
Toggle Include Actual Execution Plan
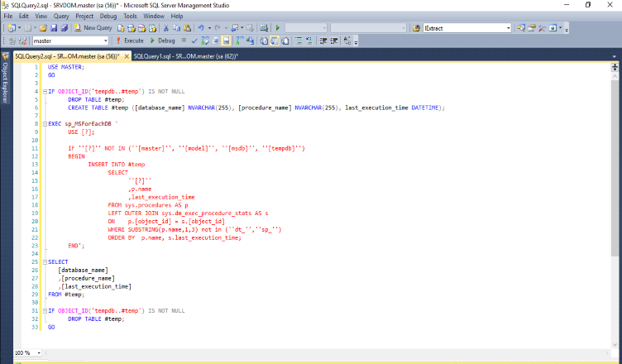coord(239,41)
